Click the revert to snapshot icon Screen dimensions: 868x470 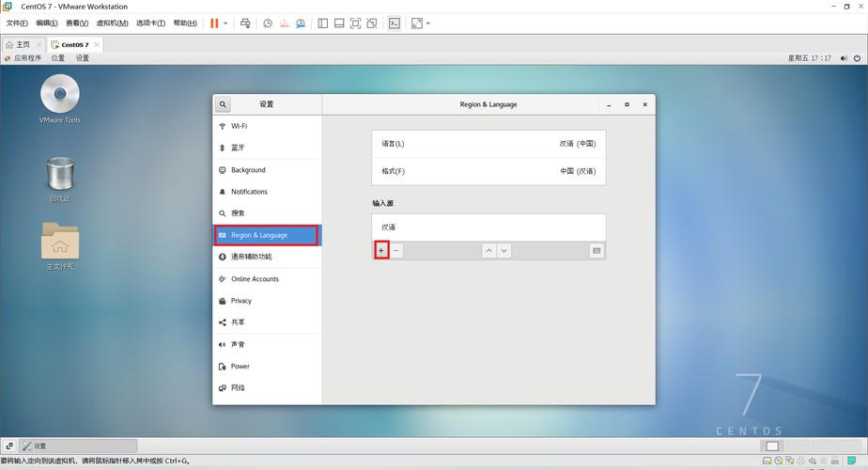point(284,23)
